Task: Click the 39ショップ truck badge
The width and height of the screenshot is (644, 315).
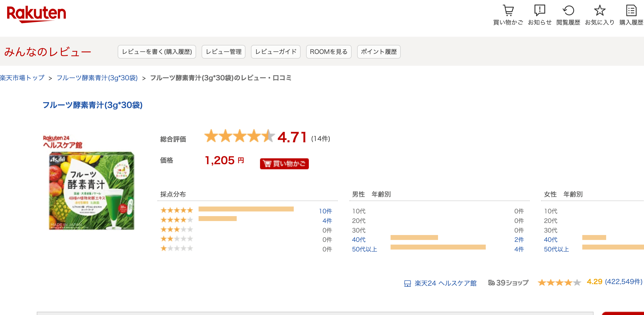Action: (x=508, y=283)
